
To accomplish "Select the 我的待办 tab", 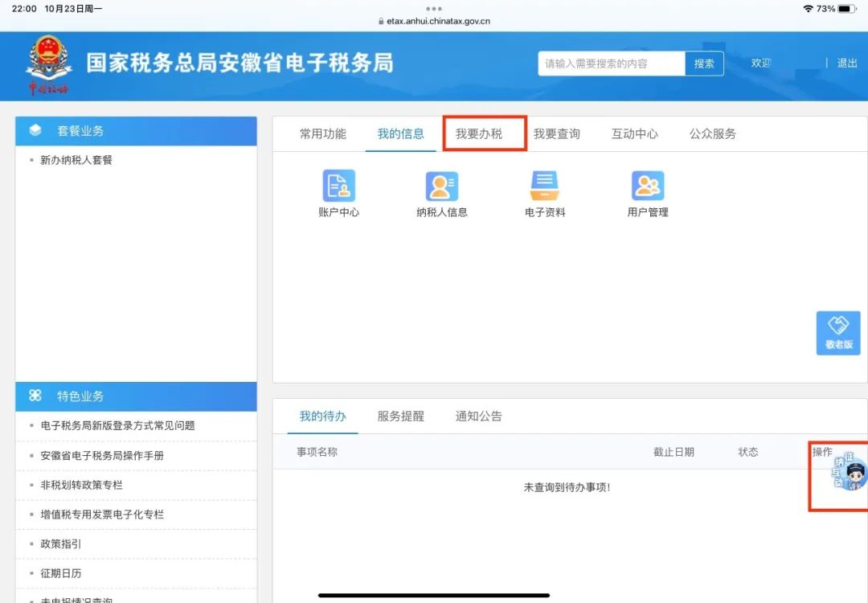I will point(323,416).
